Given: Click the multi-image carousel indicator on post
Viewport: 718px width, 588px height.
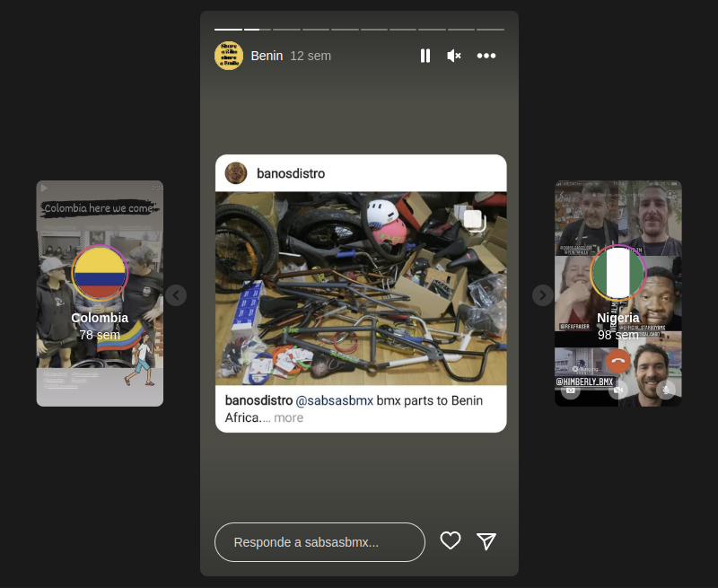Looking at the screenshot, I should click(474, 220).
